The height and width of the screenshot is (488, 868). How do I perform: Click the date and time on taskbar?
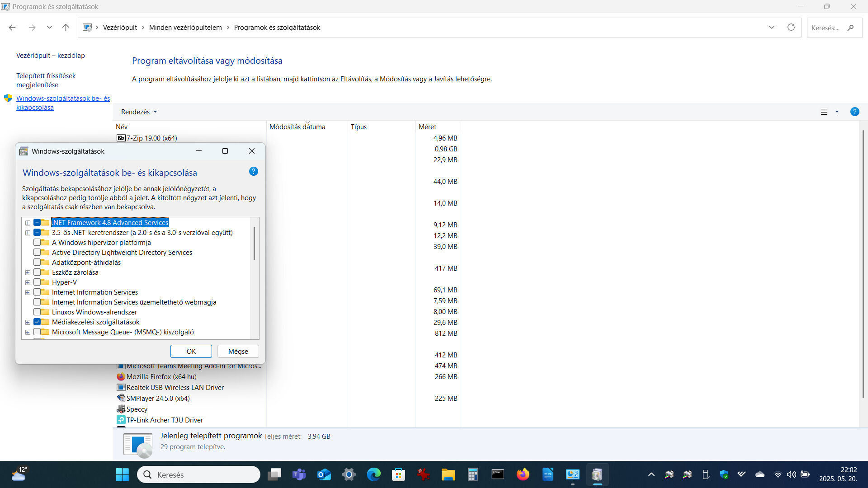[838, 474]
